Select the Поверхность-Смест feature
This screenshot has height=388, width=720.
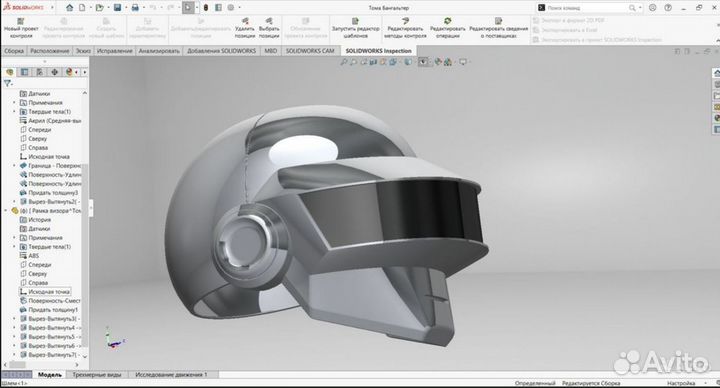click(x=50, y=300)
